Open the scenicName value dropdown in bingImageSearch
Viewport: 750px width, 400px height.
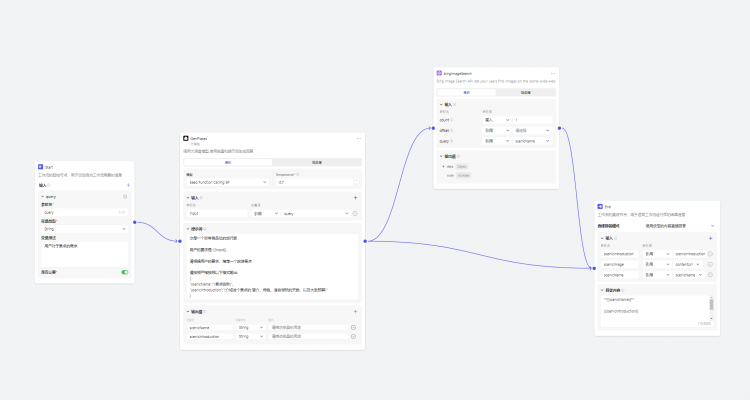(x=532, y=141)
